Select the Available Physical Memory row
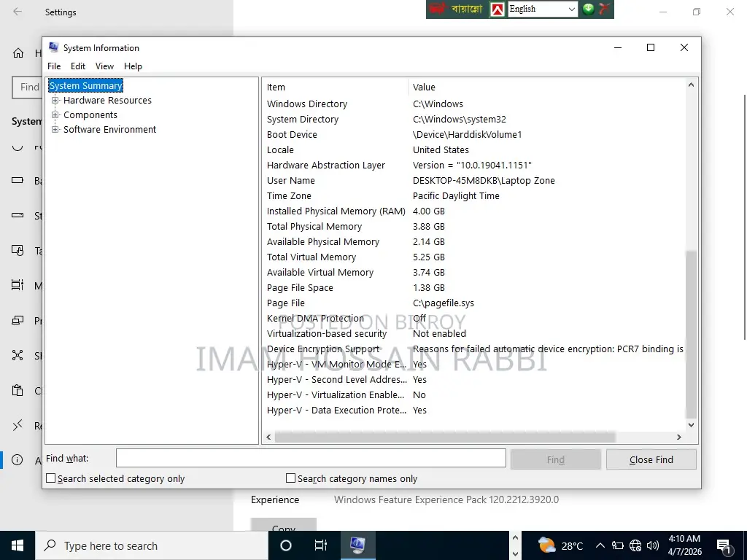The height and width of the screenshot is (560, 747). pos(473,241)
